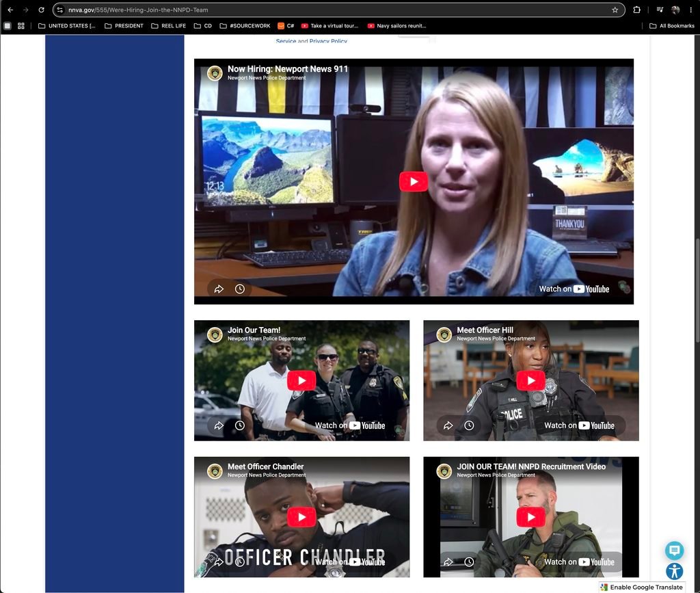Bookmark this page with the star icon

[x=615, y=10]
